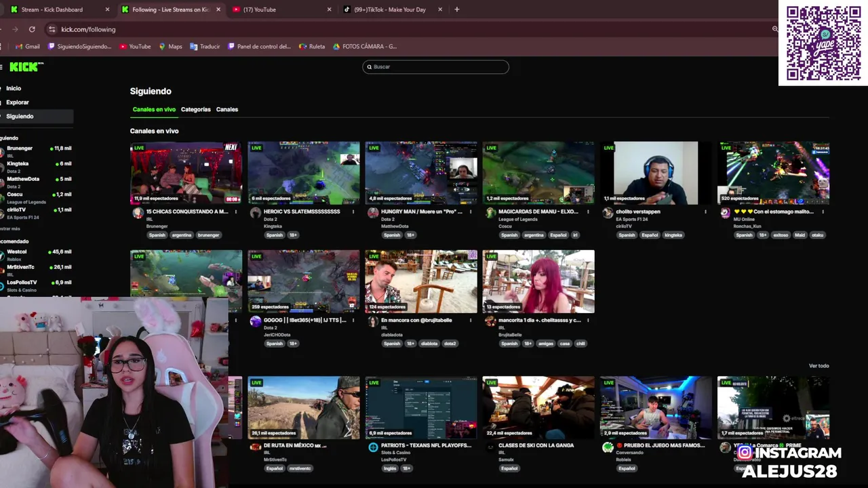
Task: Open CLASES DE SKI CON LA GANGA thumbnail
Action: [538, 407]
